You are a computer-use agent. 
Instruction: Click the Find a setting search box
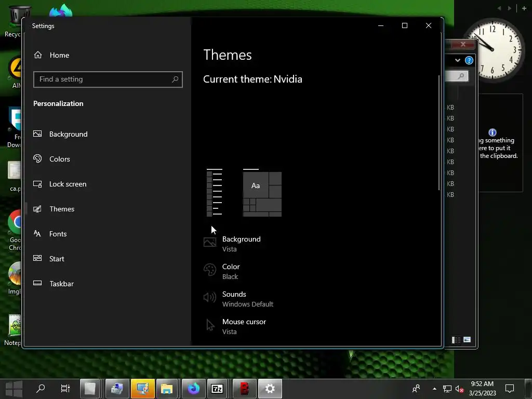click(x=108, y=79)
